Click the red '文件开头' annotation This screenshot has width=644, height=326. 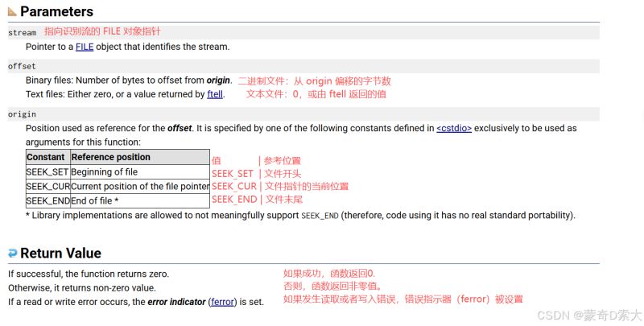click(x=283, y=174)
